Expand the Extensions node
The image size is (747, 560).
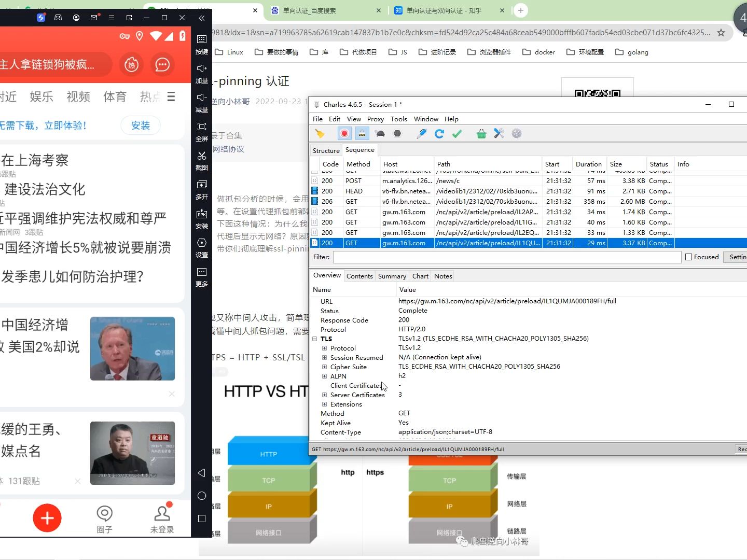324,404
